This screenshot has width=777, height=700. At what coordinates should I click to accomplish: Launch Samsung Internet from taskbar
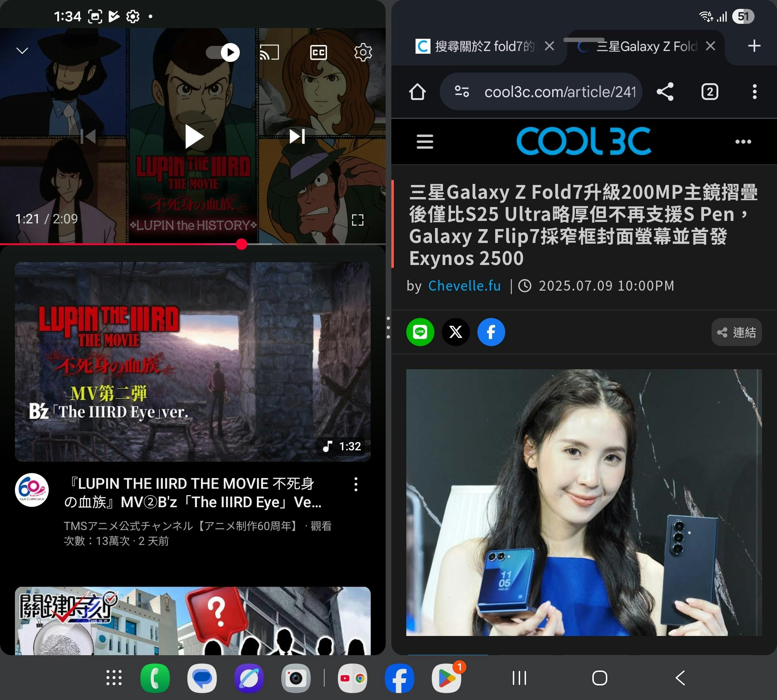click(x=249, y=678)
